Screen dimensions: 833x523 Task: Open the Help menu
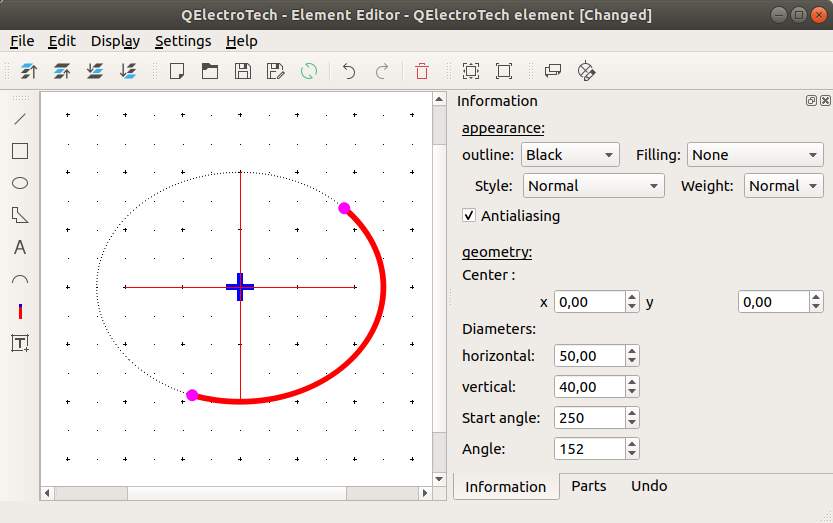[242, 41]
